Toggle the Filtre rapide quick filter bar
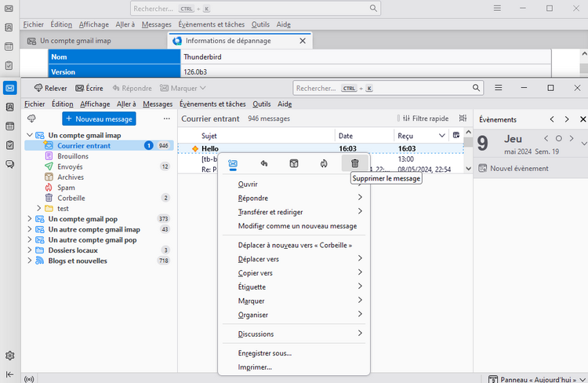Screen dimensions: 588x383 [x=424, y=119]
